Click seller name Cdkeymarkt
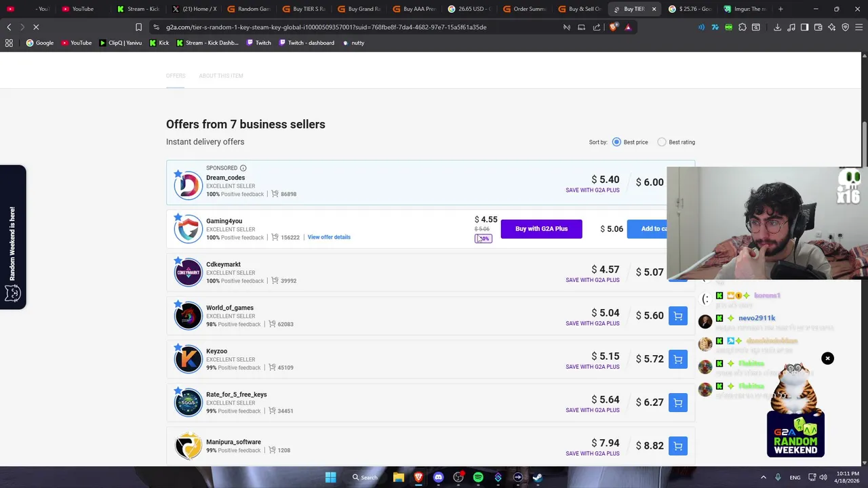868x488 pixels. click(223, 264)
